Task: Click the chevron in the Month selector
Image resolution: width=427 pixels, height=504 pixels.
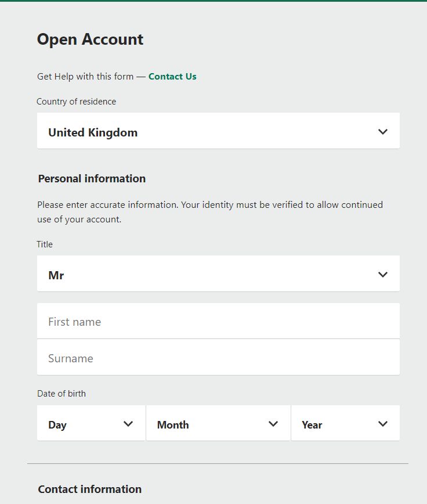Action: [x=273, y=424]
